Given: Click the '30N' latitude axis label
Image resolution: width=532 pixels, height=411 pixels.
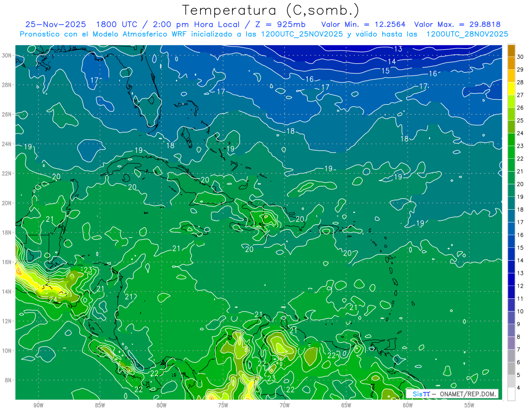Looking at the screenshot, I should pos(8,55).
